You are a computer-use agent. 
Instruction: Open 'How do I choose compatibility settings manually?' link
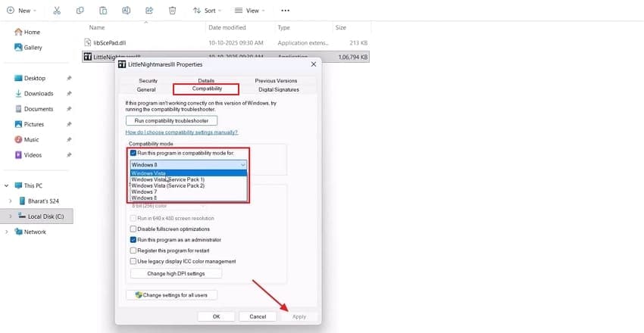(x=182, y=132)
